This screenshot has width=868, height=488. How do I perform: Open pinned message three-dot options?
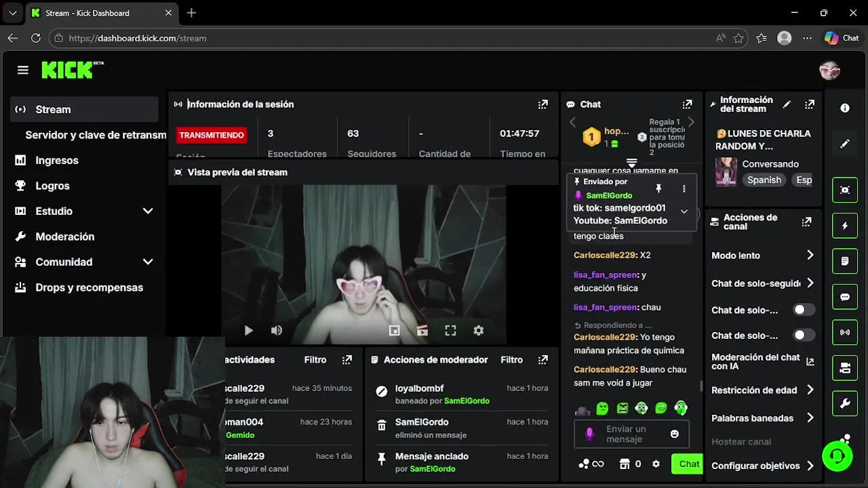(684, 188)
